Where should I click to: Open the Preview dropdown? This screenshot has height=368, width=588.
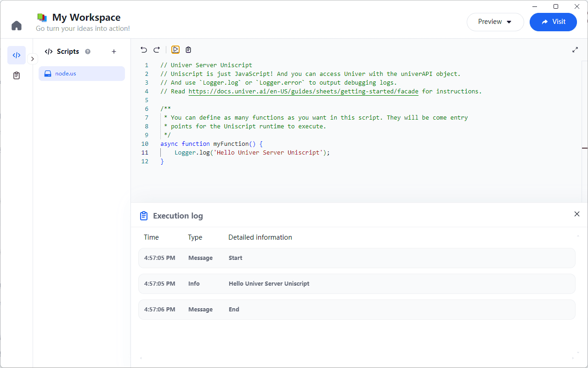495,22
